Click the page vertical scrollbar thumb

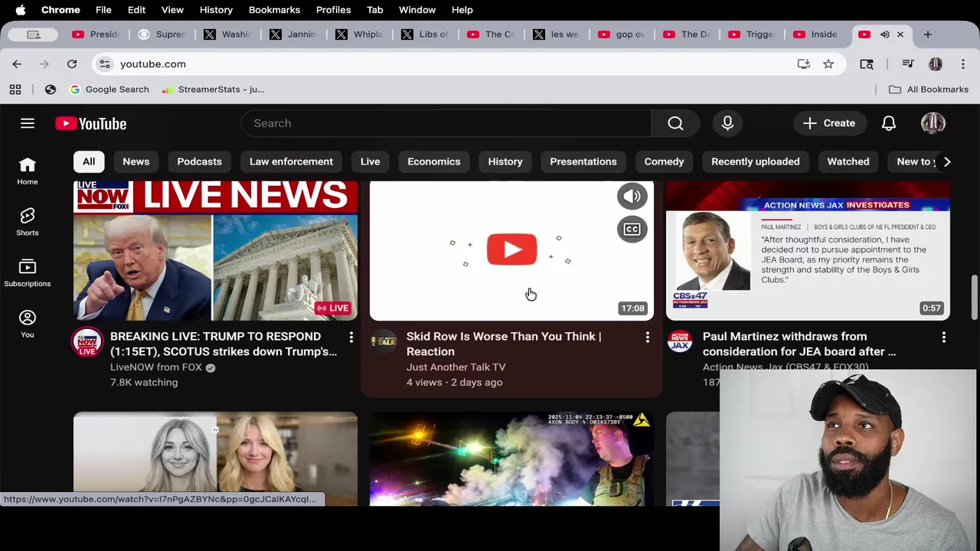[x=975, y=297]
